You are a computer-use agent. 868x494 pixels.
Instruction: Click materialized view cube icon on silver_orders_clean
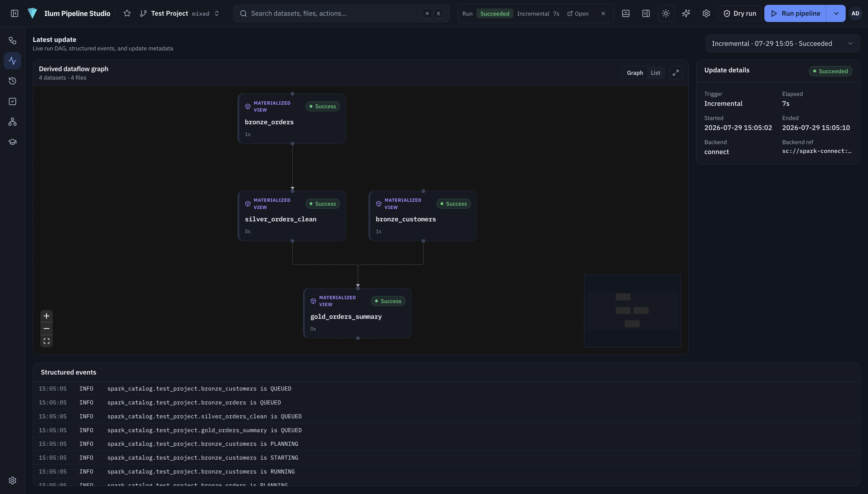tap(248, 204)
